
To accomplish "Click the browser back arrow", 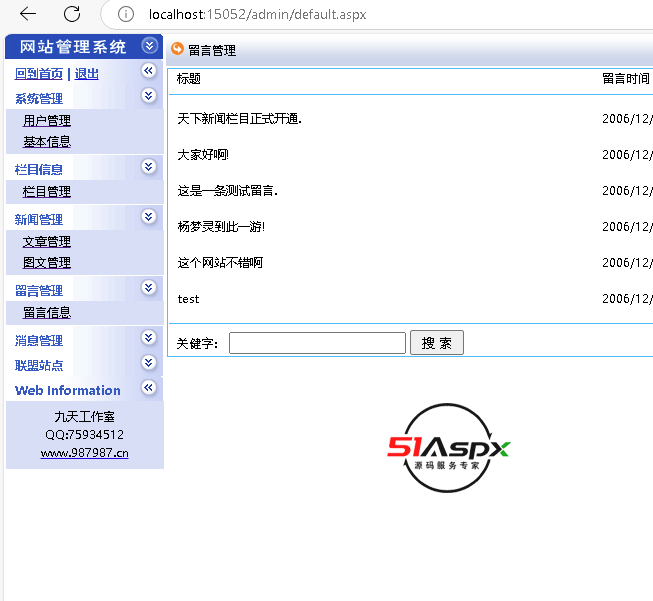I will point(28,14).
